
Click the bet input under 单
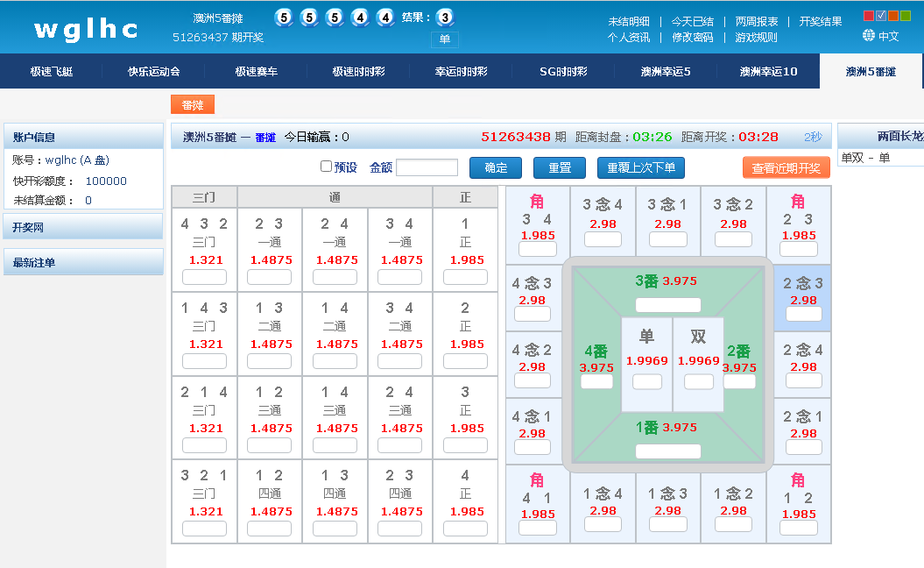(647, 381)
